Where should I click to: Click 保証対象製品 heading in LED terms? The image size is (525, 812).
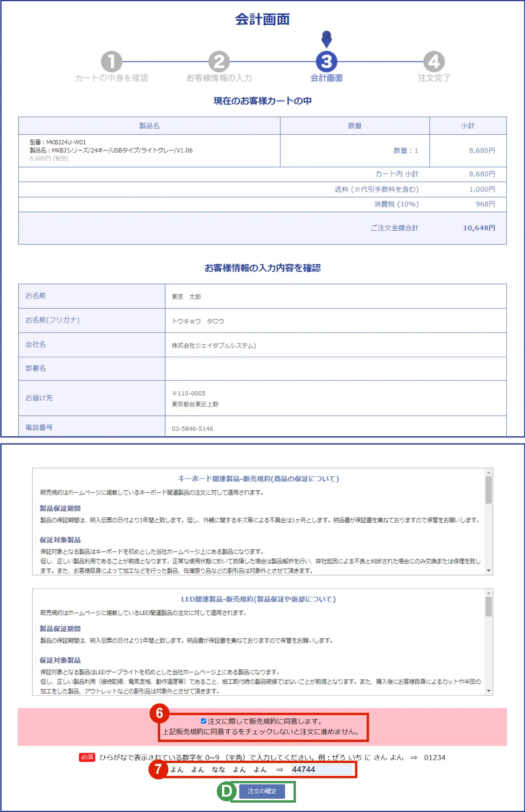coord(60,660)
